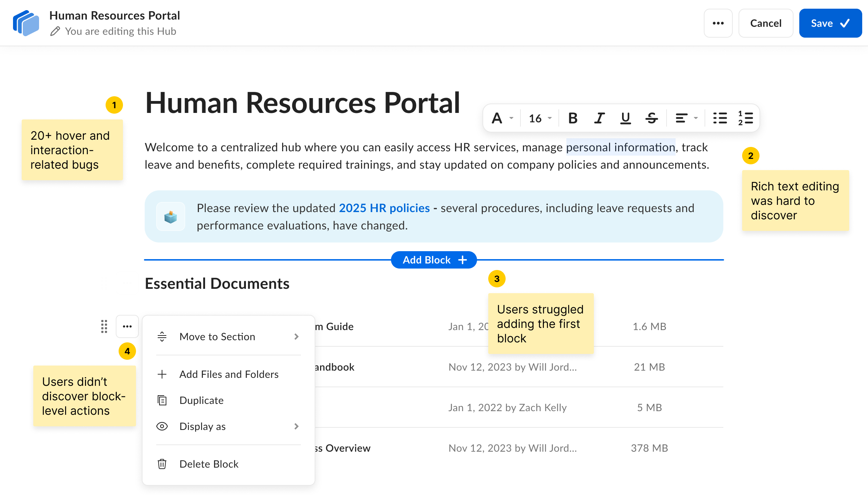
Task: Select Add Files and Folders option
Action: click(x=229, y=374)
